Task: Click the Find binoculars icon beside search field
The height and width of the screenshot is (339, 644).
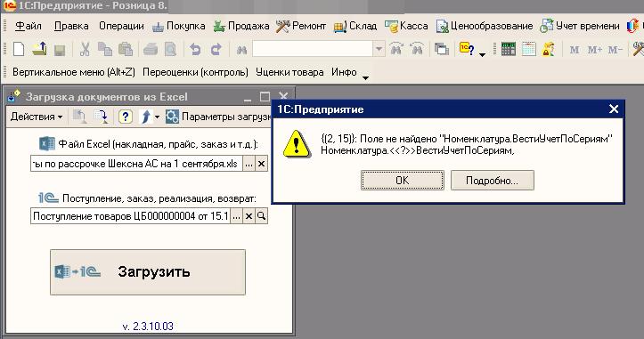Action: click(242, 50)
